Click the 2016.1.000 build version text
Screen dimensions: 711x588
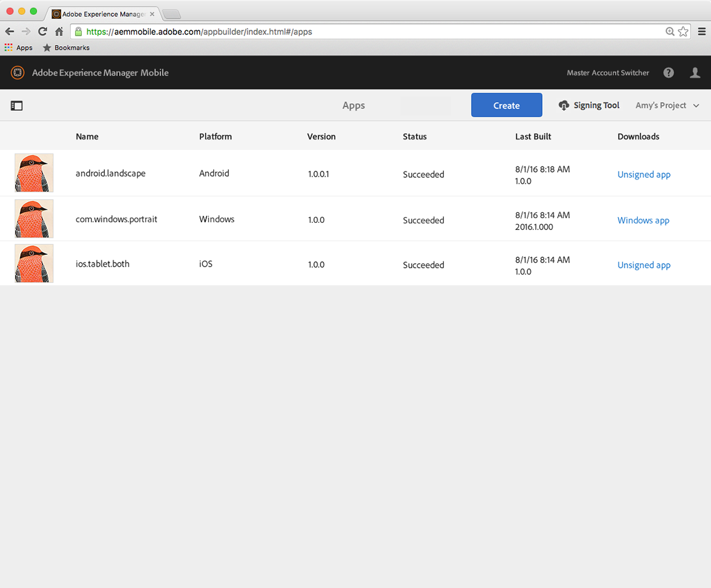pyautogui.click(x=534, y=227)
